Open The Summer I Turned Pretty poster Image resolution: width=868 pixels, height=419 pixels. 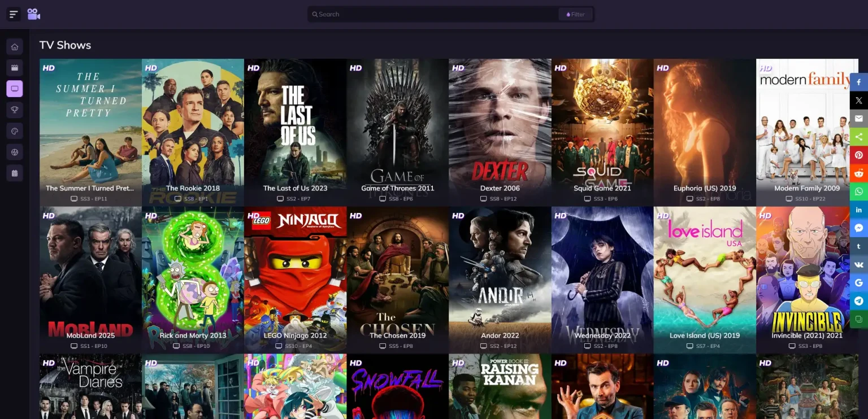(x=90, y=132)
